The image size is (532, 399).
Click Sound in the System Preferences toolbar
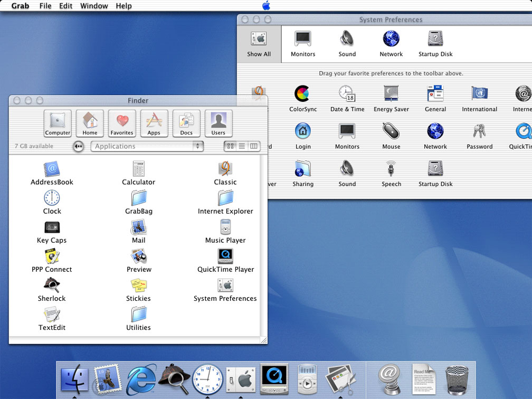(x=347, y=44)
